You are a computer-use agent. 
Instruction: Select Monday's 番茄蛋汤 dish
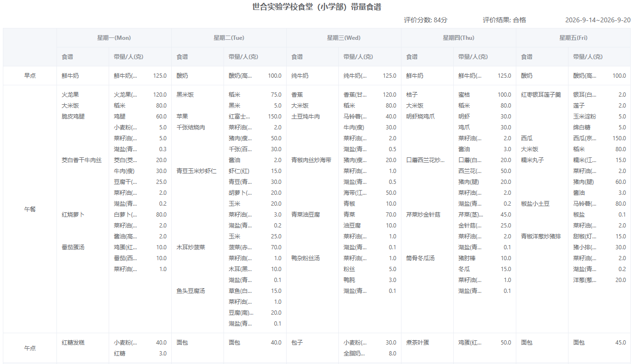[73, 247]
